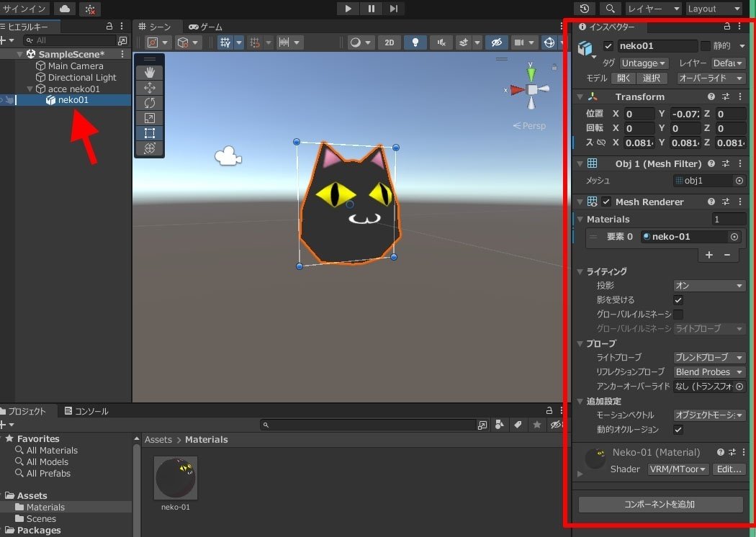Collapse the Transform component

pyautogui.click(x=580, y=97)
